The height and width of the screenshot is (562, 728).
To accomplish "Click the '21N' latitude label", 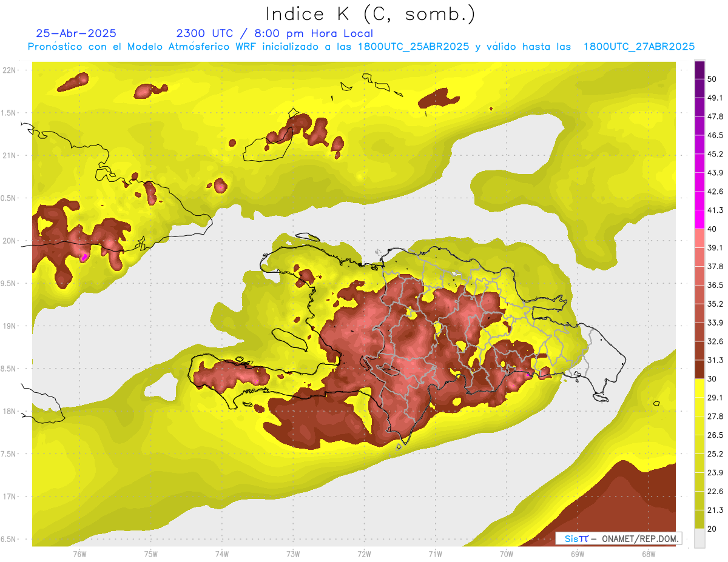I will [x=9, y=155].
